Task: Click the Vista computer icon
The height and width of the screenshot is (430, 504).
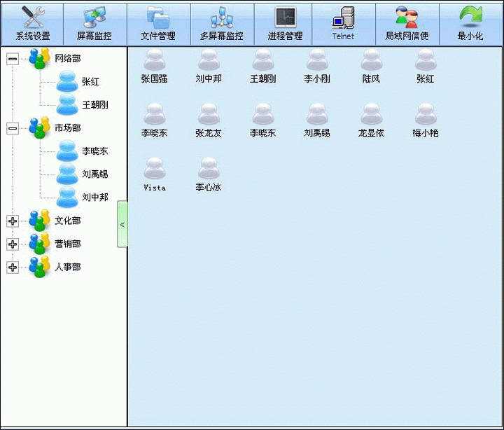Action: 155,174
